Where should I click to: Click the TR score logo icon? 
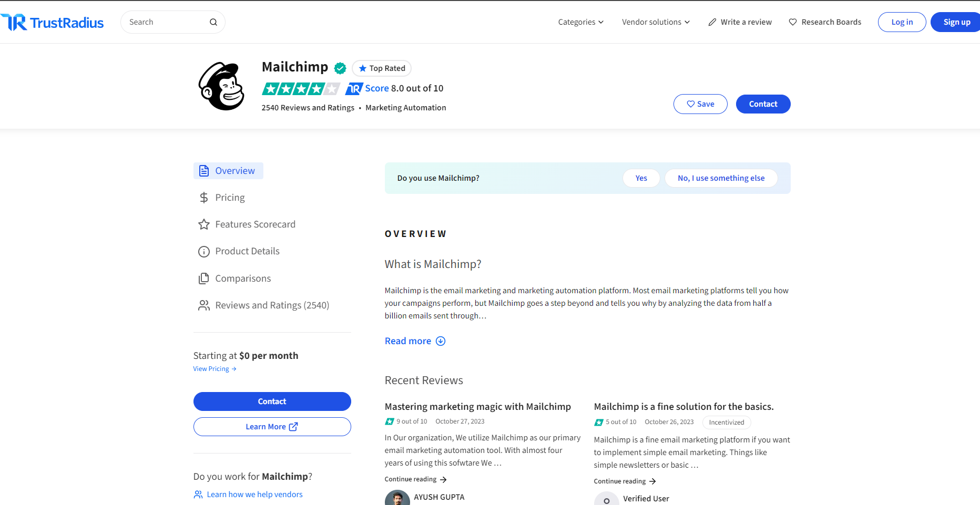(354, 89)
